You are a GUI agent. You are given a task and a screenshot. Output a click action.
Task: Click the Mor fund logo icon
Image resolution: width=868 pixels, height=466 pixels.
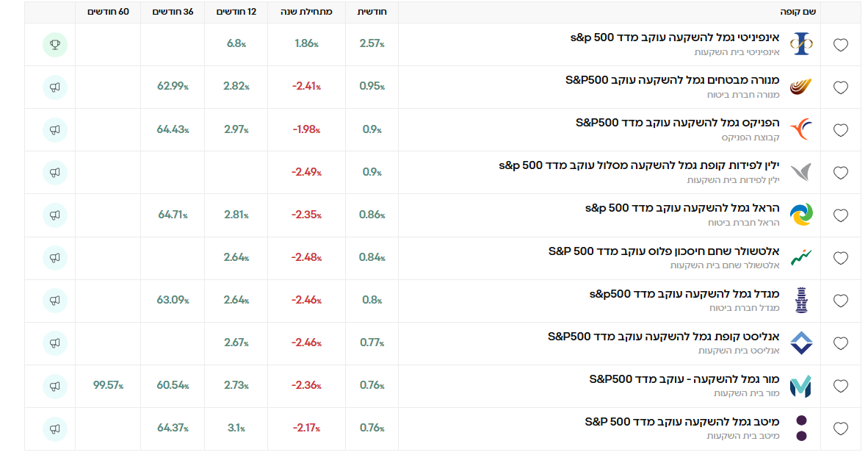click(801, 386)
